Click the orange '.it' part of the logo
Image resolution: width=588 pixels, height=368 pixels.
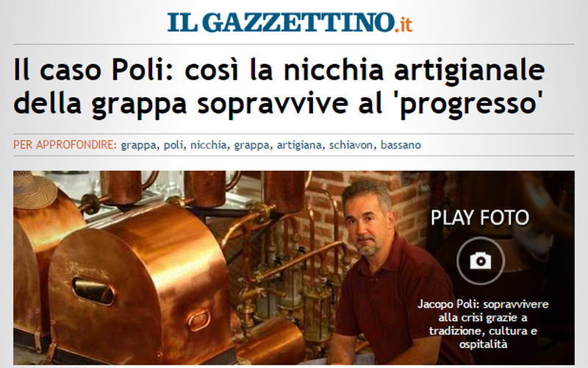[x=404, y=25]
